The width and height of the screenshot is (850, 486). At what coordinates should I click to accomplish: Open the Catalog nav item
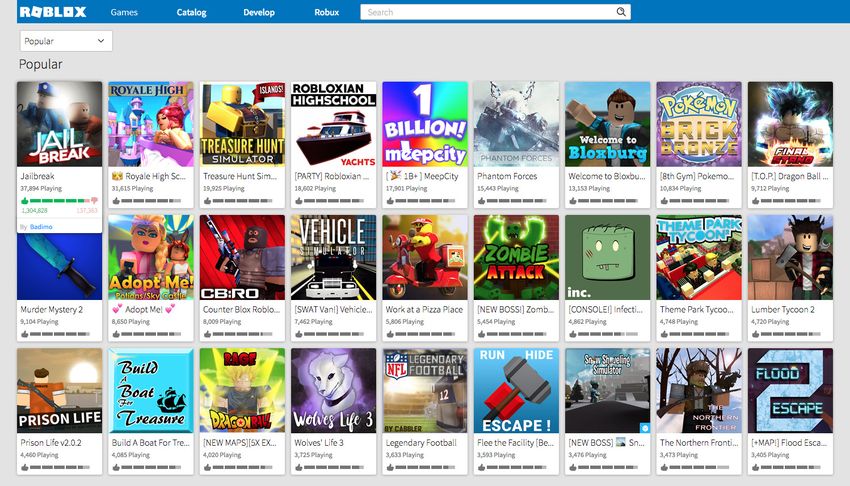191,12
